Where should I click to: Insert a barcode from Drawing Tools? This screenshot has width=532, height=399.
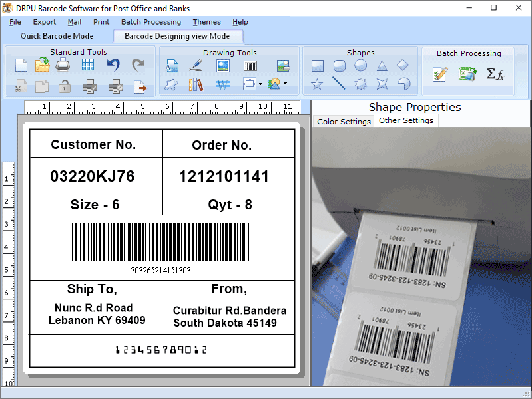point(250,65)
